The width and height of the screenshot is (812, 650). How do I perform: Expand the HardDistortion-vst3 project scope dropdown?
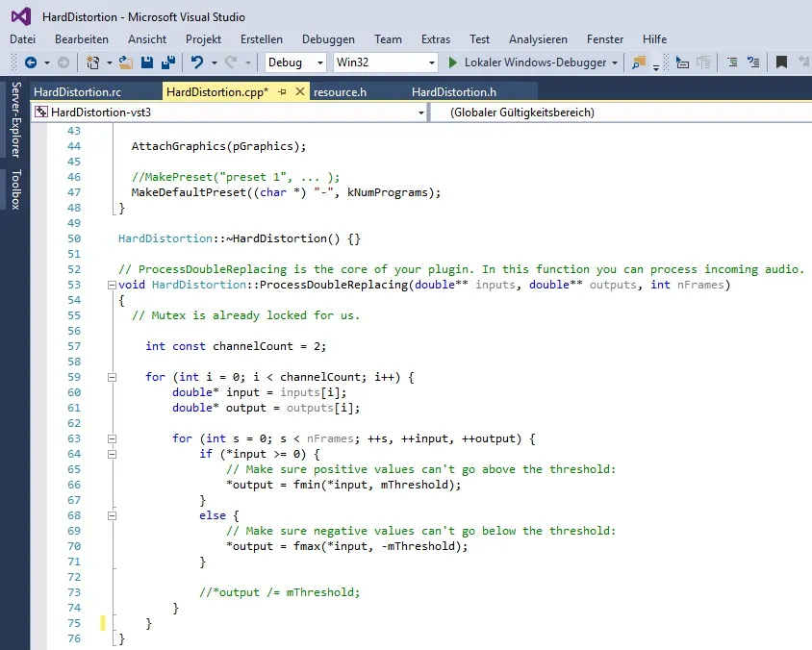(x=421, y=112)
